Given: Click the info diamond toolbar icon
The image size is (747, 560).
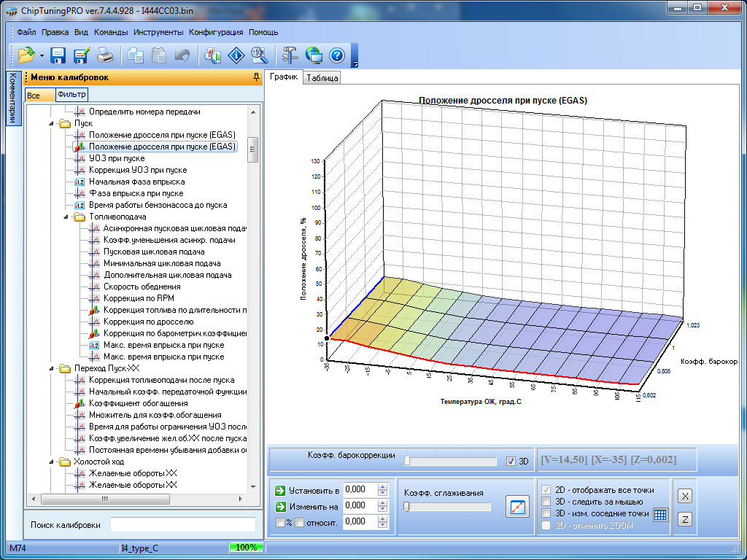Looking at the screenshot, I should click(x=236, y=55).
